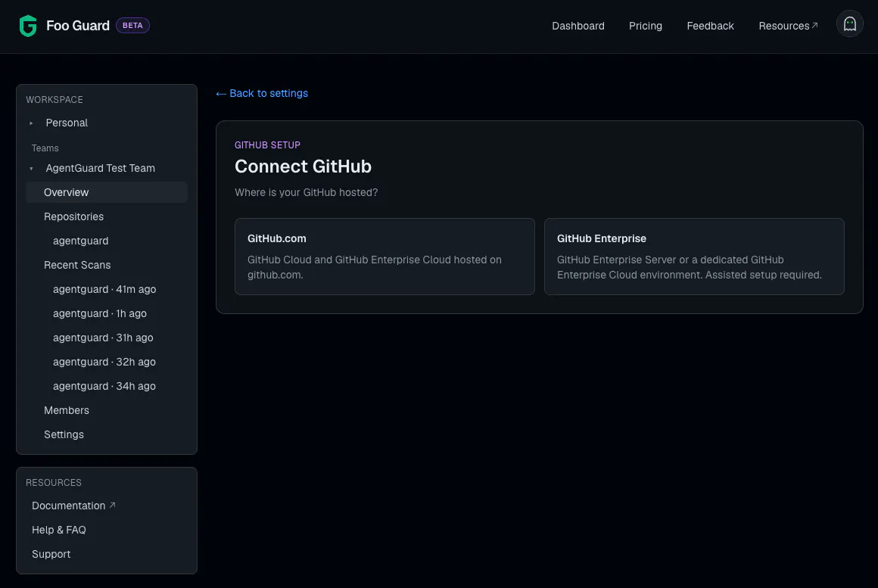Click the GITHUB SETUP label
The width and height of the screenshot is (878, 588).
[267, 145]
